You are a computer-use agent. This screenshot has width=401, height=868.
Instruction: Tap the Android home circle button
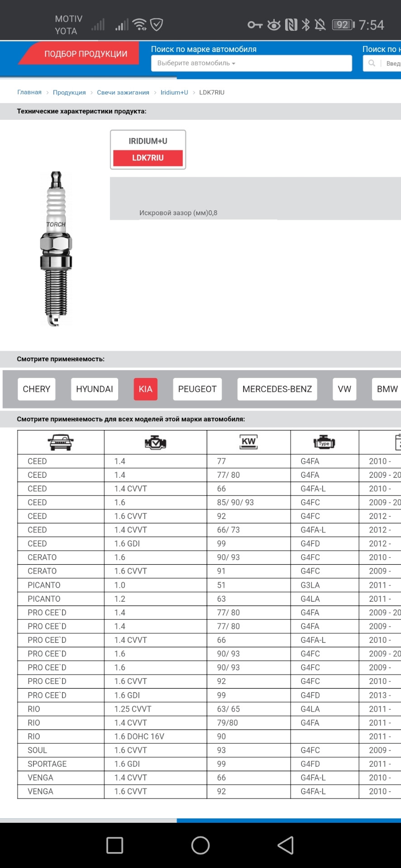click(200, 845)
